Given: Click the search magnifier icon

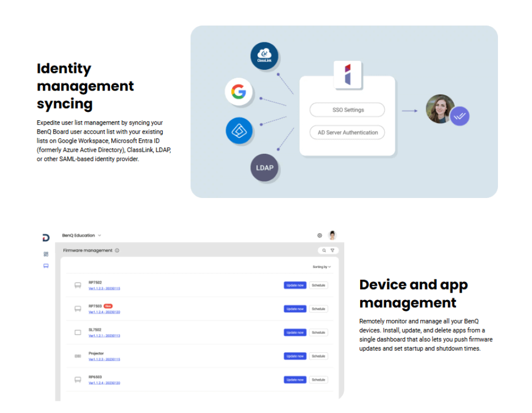Looking at the screenshot, I should click(323, 250).
